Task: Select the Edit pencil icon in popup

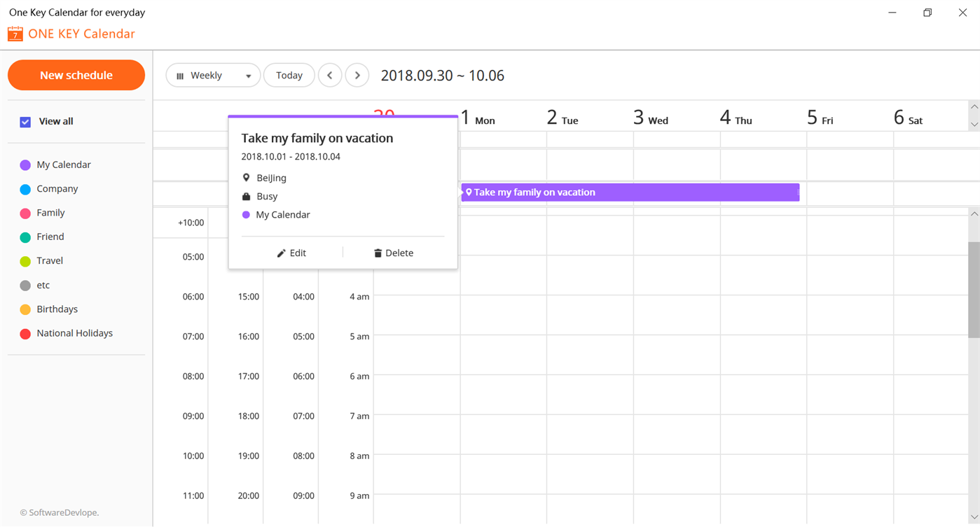Action: click(x=283, y=253)
